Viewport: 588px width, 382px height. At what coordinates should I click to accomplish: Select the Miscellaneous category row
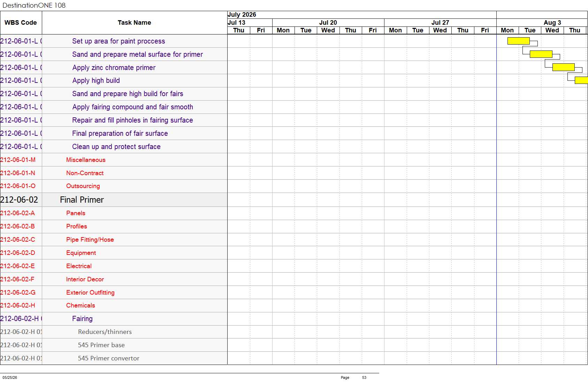tap(86, 160)
